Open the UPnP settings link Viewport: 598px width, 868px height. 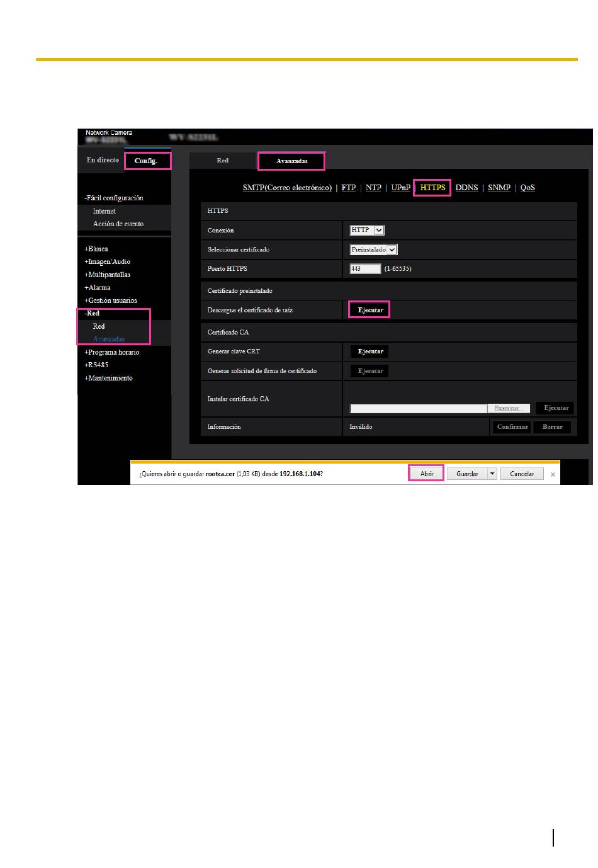click(401, 188)
